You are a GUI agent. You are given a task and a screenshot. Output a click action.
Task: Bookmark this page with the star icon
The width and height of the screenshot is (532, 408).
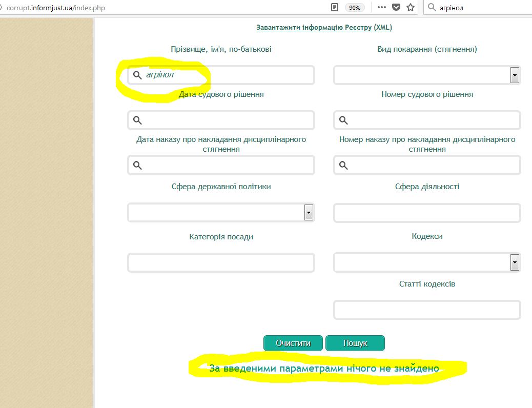(410, 8)
